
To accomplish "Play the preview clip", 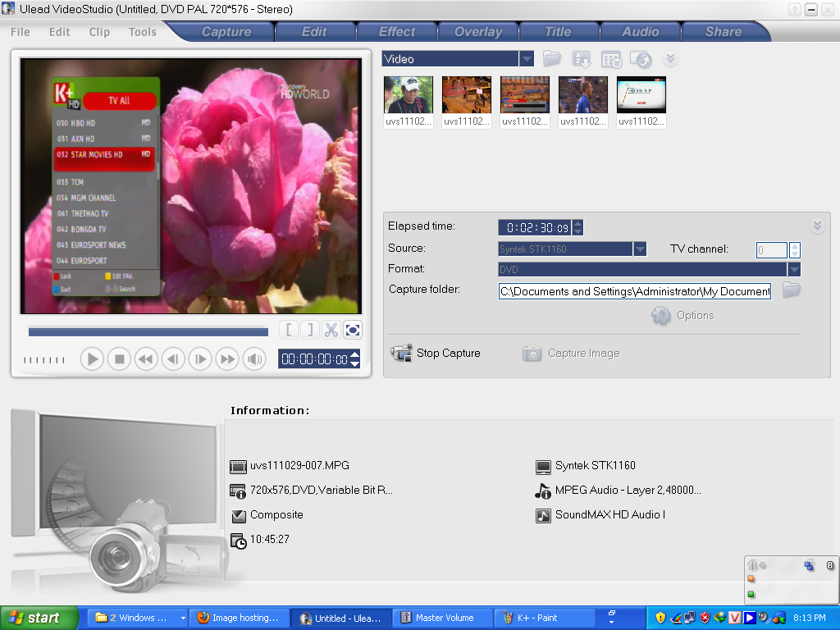I will pyautogui.click(x=92, y=359).
